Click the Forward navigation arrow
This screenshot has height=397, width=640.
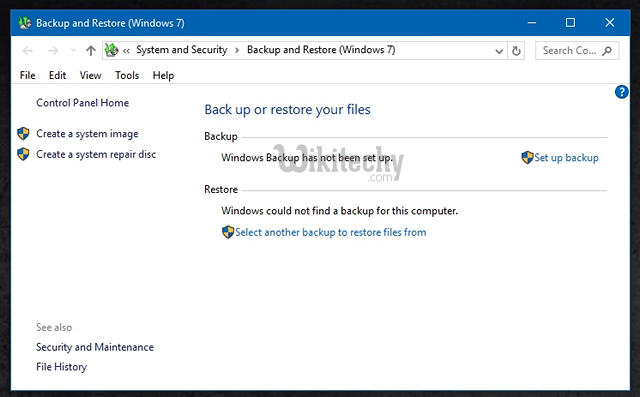[x=53, y=51]
